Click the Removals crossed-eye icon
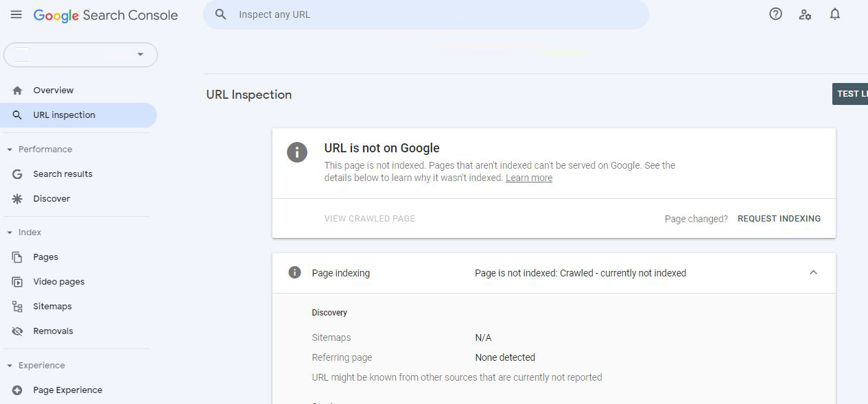This screenshot has width=868, height=404. 18,331
